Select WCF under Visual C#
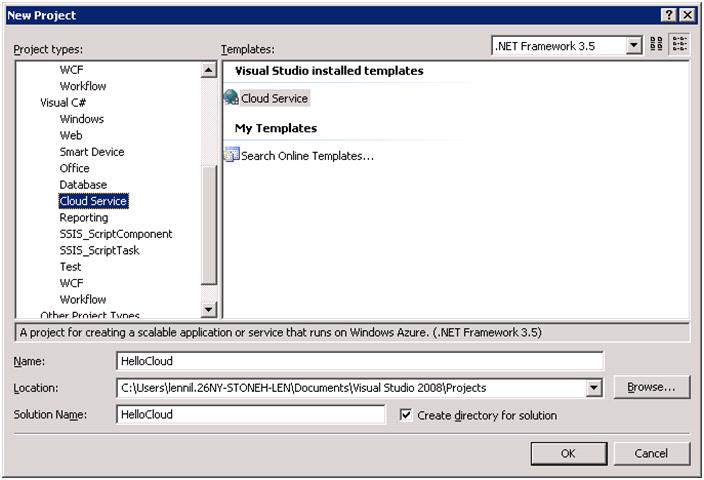Viewport: 704px width, 480px height. click(71, 283)
